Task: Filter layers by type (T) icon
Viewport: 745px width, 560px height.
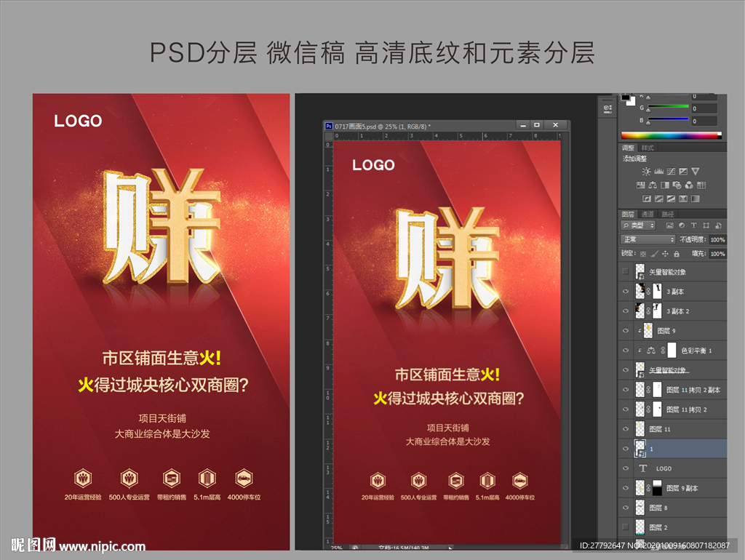Action: pyautogui.click(x=693, y=225)
